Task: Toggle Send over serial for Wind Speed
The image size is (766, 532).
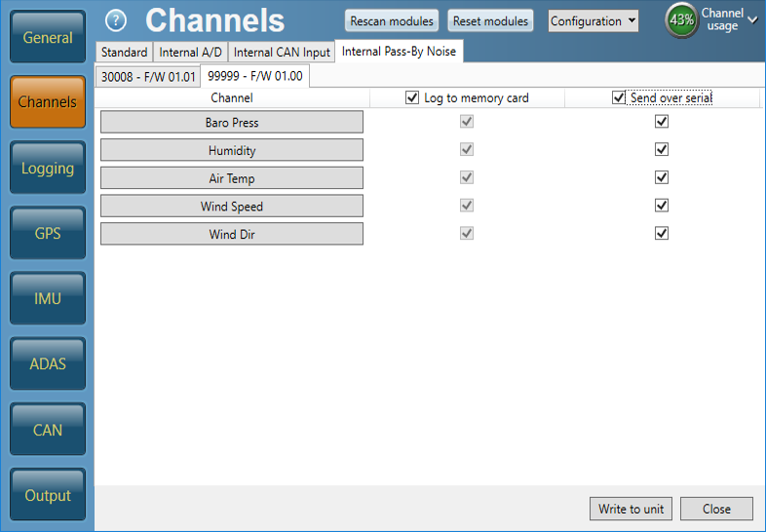Action: (x=662, y=206)
